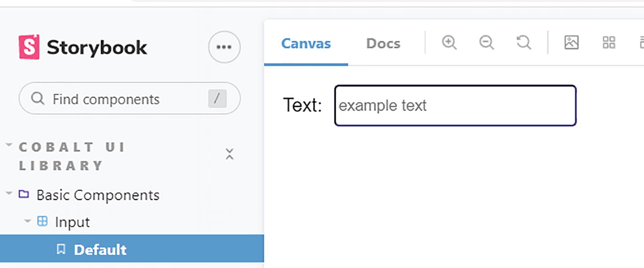Click the expand/collapse all arrows icon
Screen dimensions: 644x268
pos(229,154)
